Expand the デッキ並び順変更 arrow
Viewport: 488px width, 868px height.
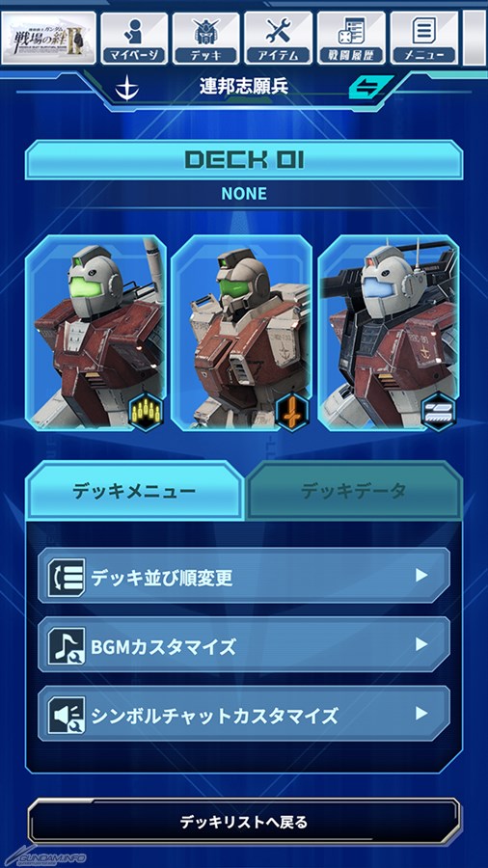[421, 576]
